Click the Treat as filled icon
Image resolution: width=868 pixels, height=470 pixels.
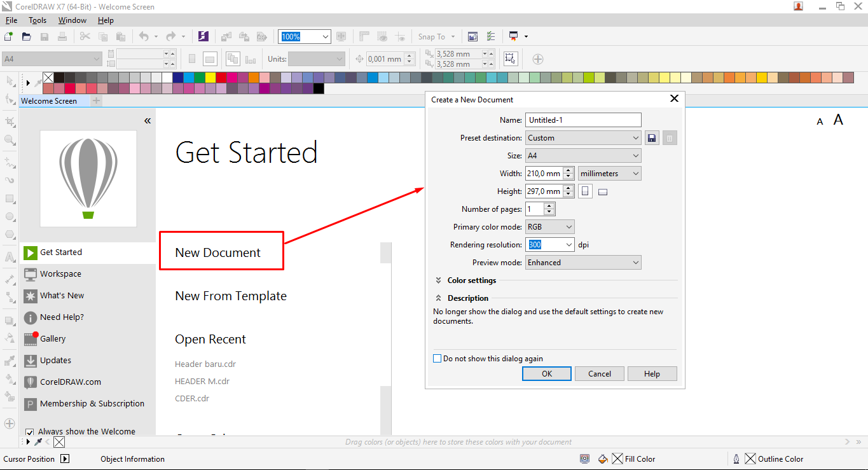click(x=509, y=59)
